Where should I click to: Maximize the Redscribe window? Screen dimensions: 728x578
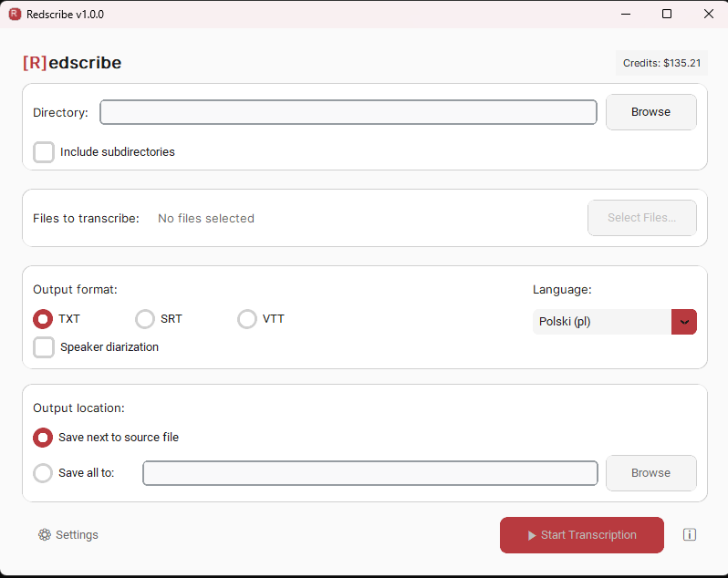click(667, 14)
